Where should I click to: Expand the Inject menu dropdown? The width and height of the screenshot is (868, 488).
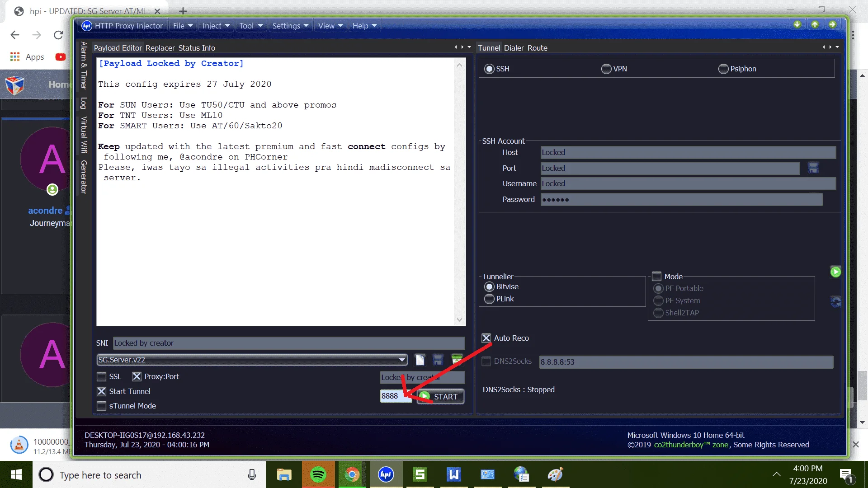point(216,26)
